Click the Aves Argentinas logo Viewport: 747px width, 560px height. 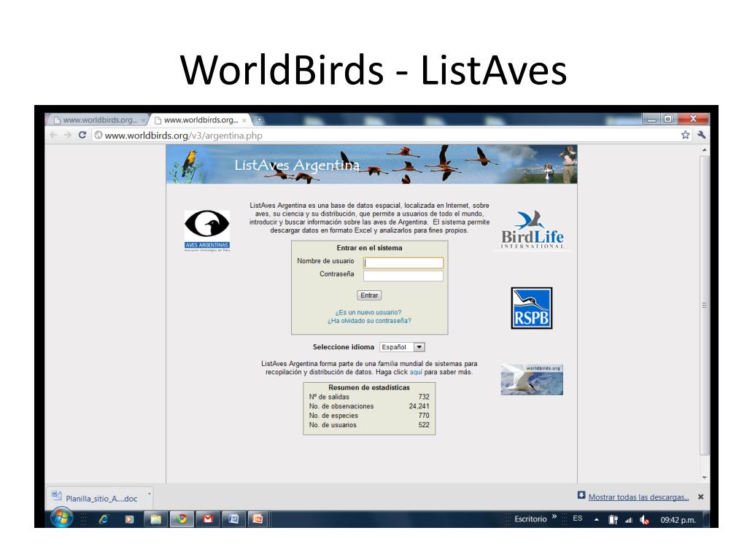click(x=207, y=230)
